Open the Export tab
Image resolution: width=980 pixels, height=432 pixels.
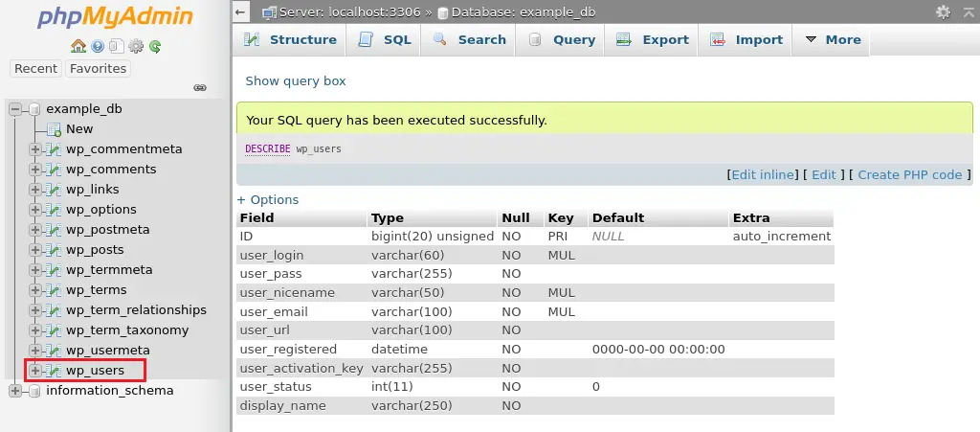pos(653,39)
